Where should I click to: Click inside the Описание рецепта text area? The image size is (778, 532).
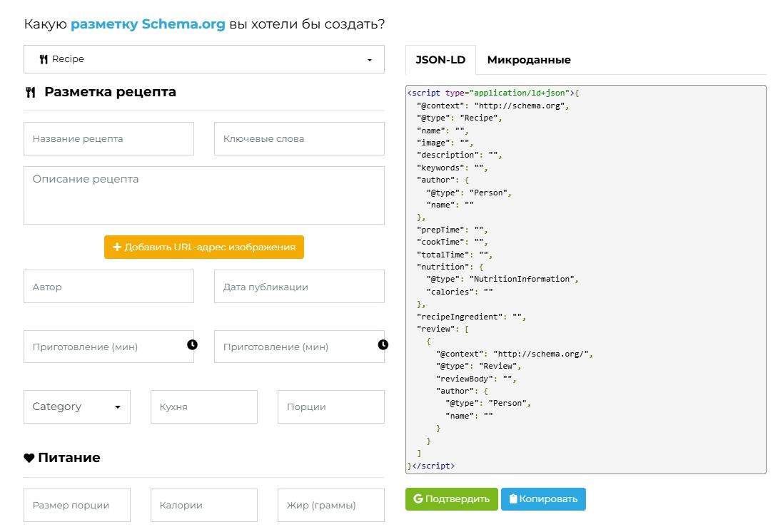[x=203, y=195]
